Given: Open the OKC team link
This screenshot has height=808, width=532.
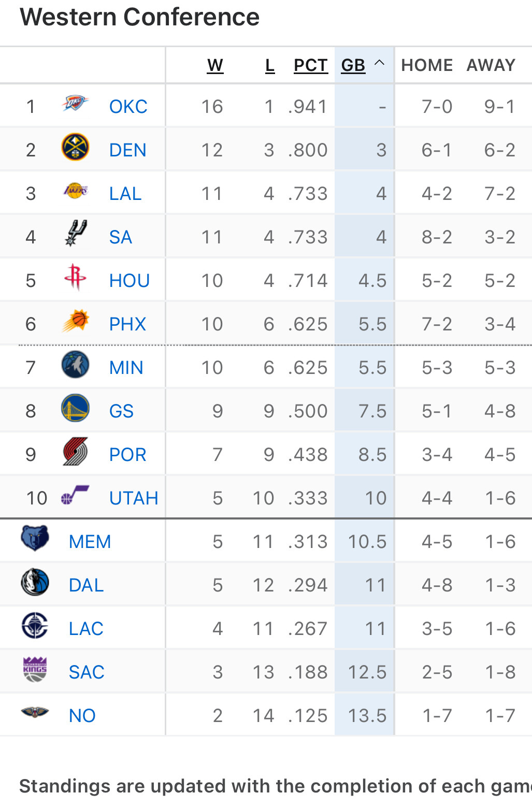Looking at the screenshot, I should pyautogui.click(x=128, y=107).
